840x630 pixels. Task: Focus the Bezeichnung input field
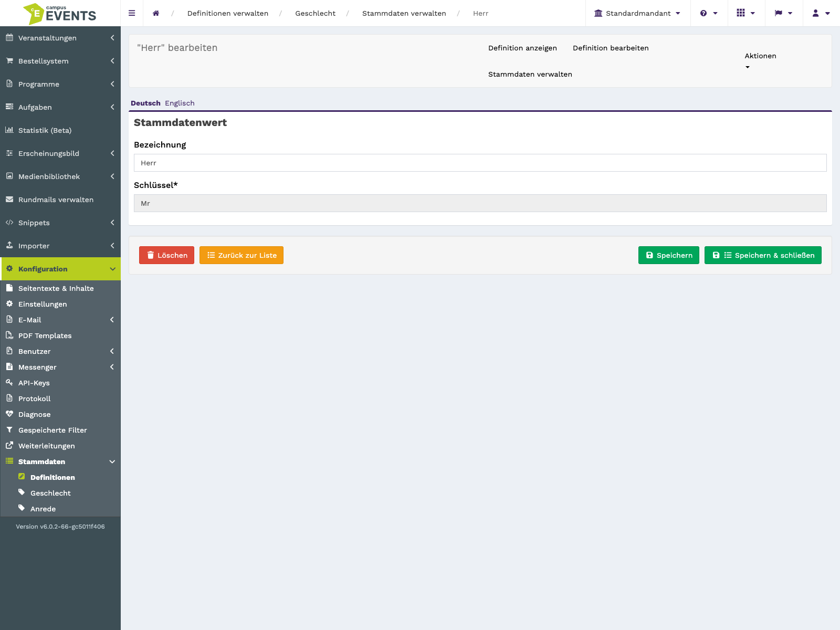click(480, 163)
